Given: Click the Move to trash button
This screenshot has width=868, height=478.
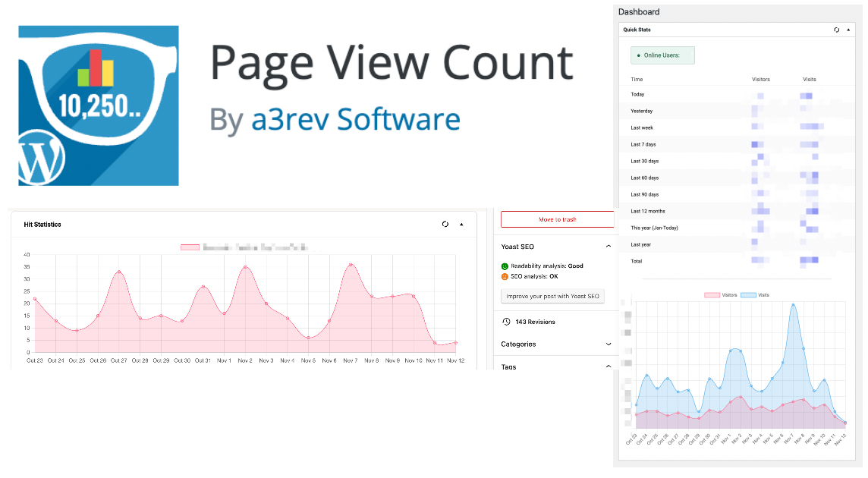Looking at the screenshot, I should pyautogui.click(x=557, y=219).
